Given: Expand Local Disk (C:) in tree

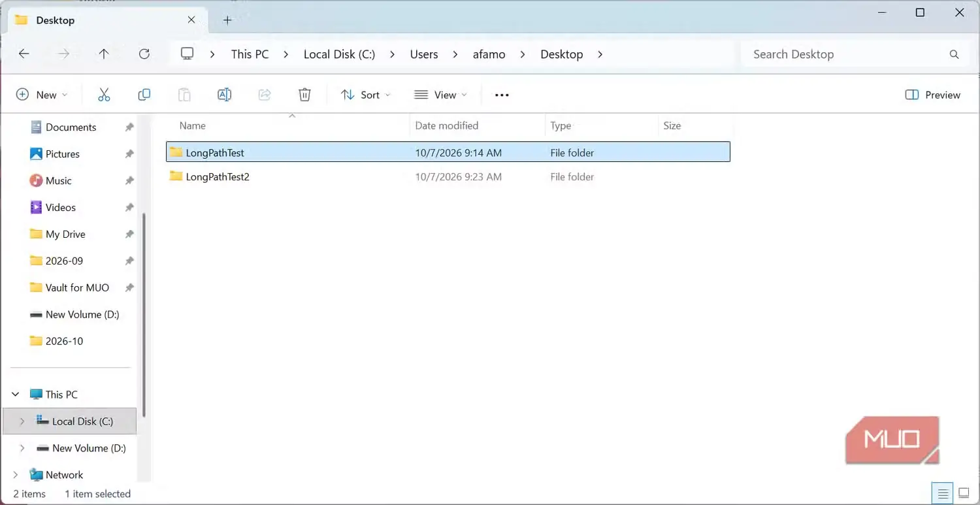Looking at the screenshot, I should (x=22, y=421).
